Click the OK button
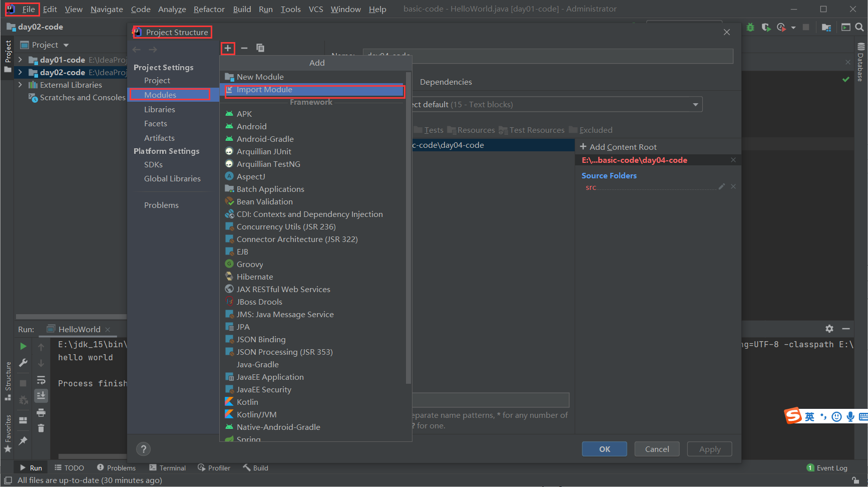 coord(604,449)
